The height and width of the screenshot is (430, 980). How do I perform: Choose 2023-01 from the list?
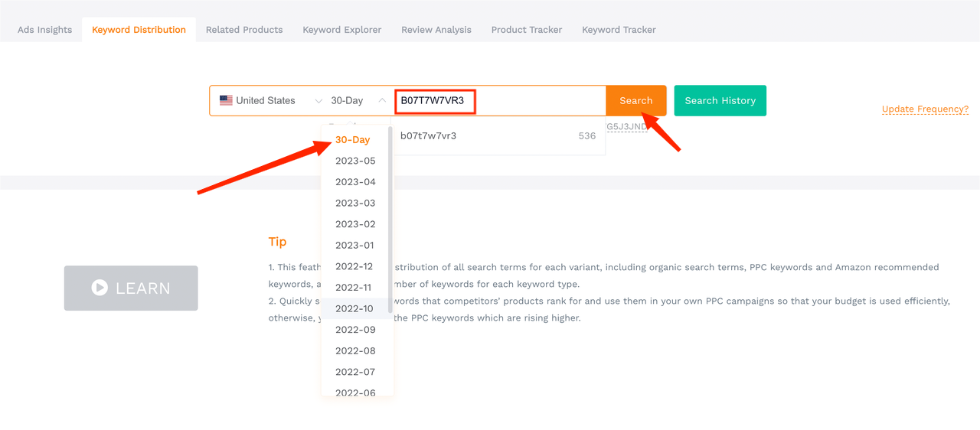[x=355, y=246]
